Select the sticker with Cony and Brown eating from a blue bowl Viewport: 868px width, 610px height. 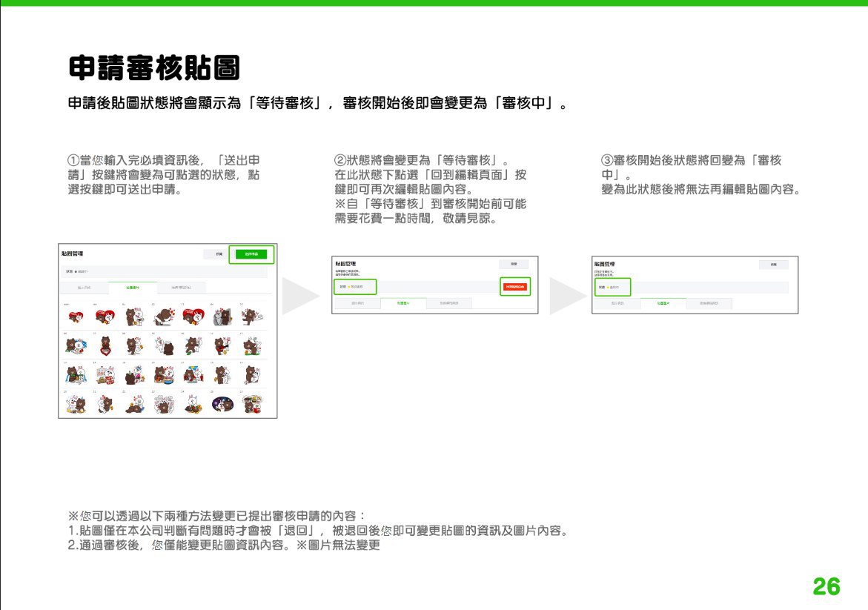(165, 375)
